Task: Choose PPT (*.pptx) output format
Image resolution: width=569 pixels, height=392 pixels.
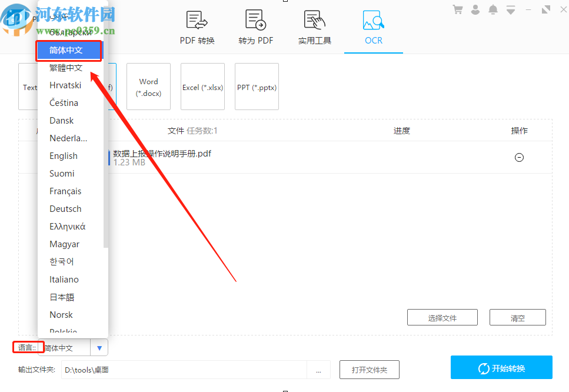Action: [257, 87]
